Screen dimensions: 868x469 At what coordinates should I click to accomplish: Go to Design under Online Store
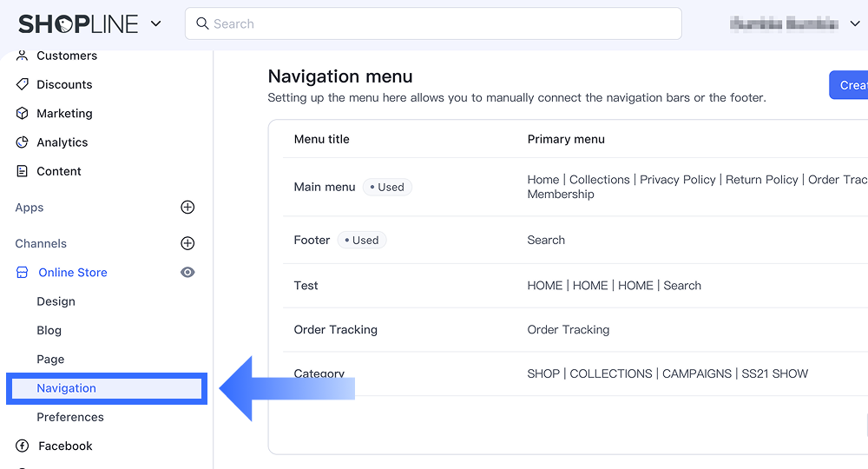point(56,301)
